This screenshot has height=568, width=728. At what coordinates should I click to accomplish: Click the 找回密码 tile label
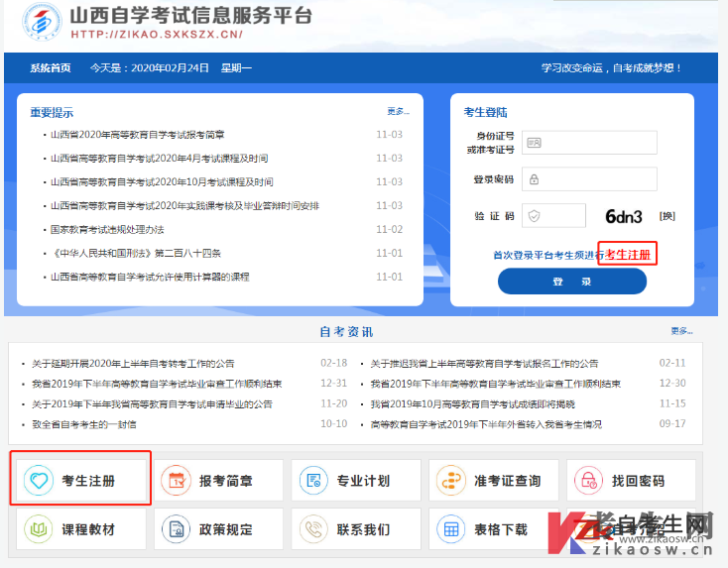coord(638,481)
